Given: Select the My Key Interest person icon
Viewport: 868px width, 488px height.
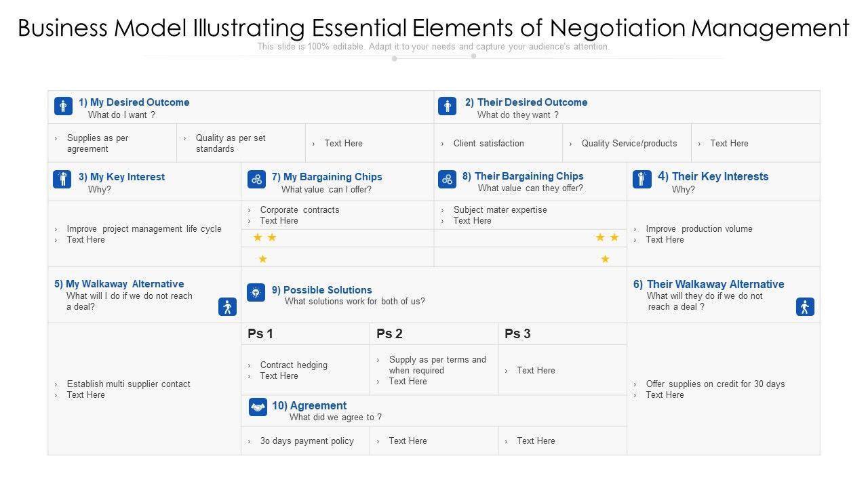Looking at the screenshot, I should pyautogui.click(x=62, y=179).
